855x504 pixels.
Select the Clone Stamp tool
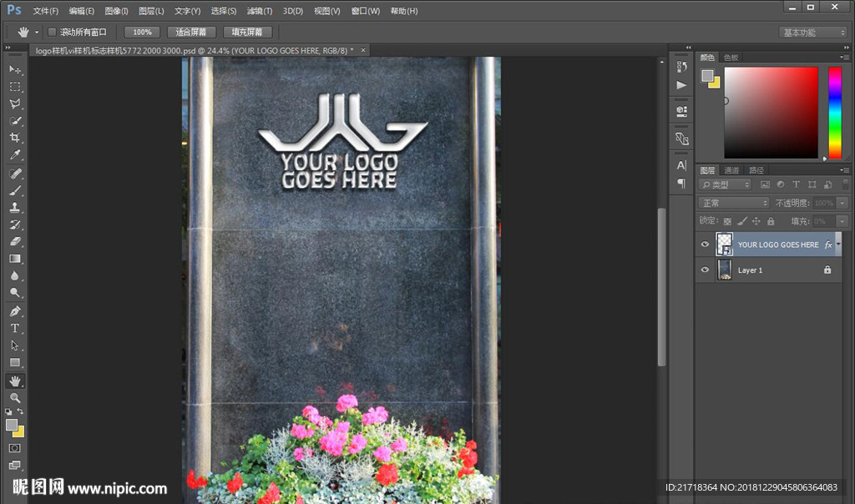point(15,208)
